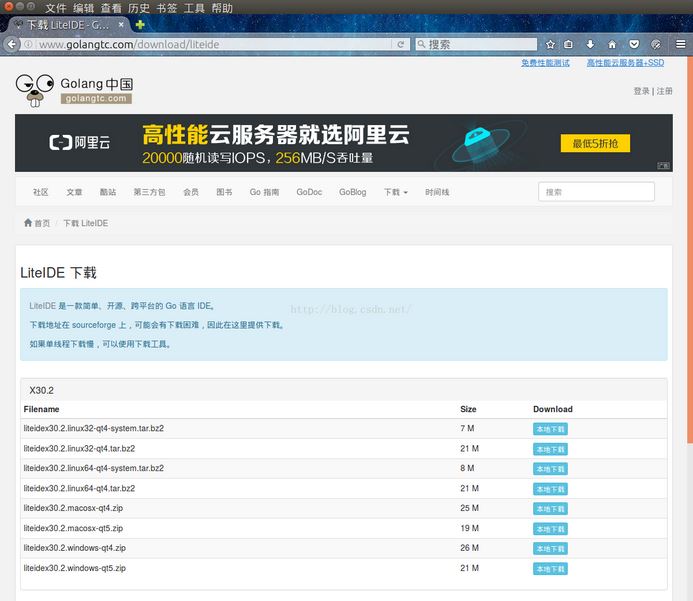This screenshot has width=693, height=601.
Task: Open the 图书 nav link
Action: click(224, 192)
